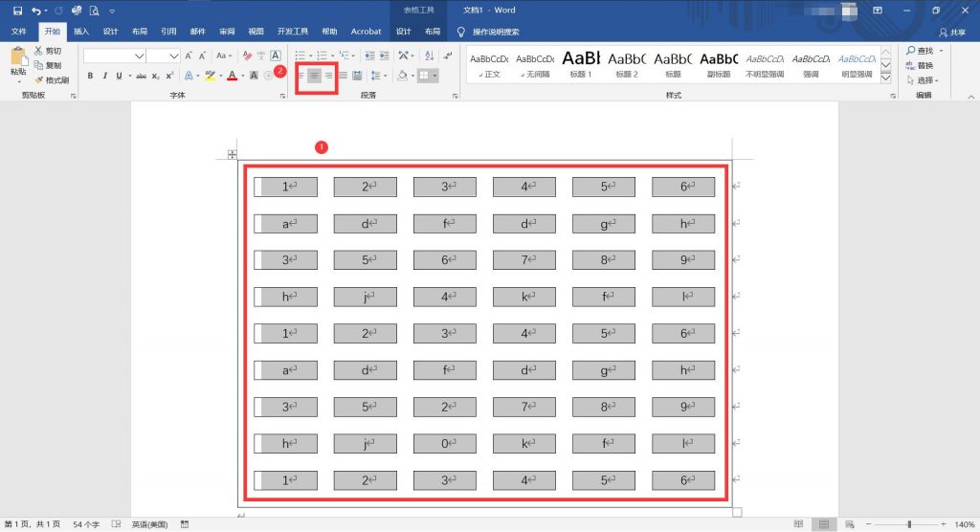Click the character border boxed A icon
980x532 pixels.
[275, 55]
